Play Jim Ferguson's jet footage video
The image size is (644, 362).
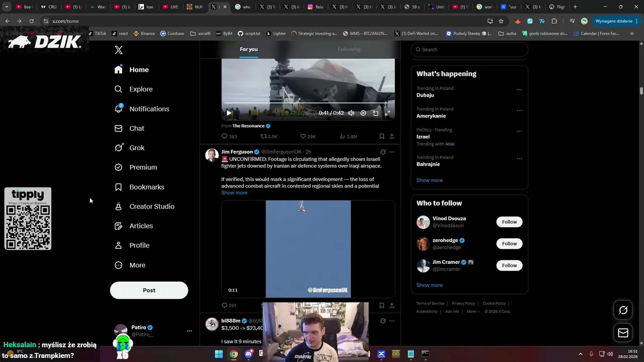click(308, 249)
